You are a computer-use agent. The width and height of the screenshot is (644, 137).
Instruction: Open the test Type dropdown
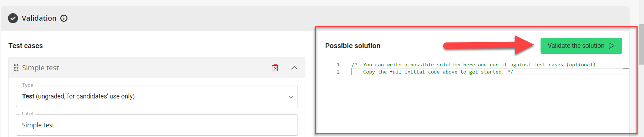[157, 96]
